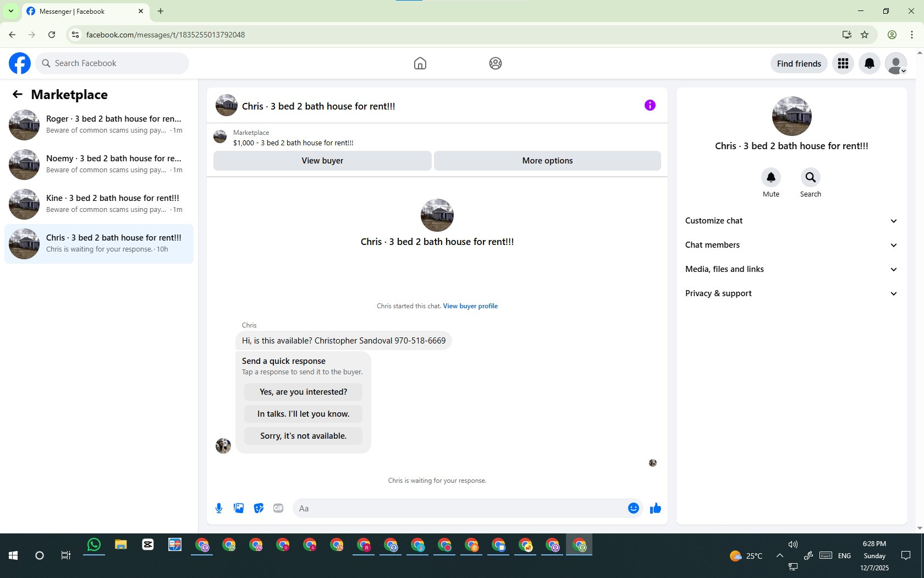
Task: Show hidden system tray icons chevron
Action: point(780,555)
